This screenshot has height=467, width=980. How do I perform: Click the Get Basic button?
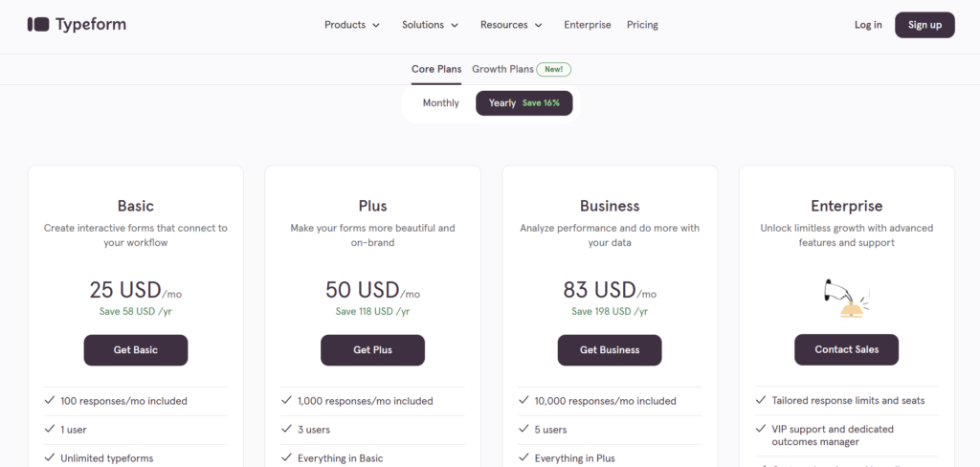coord(136,350)
